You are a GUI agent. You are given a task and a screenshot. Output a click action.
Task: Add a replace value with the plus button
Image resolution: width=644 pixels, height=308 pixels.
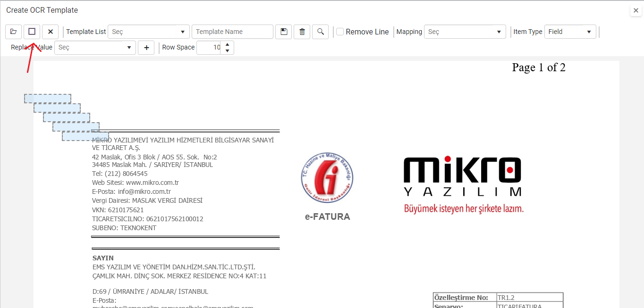coord(146,48)
